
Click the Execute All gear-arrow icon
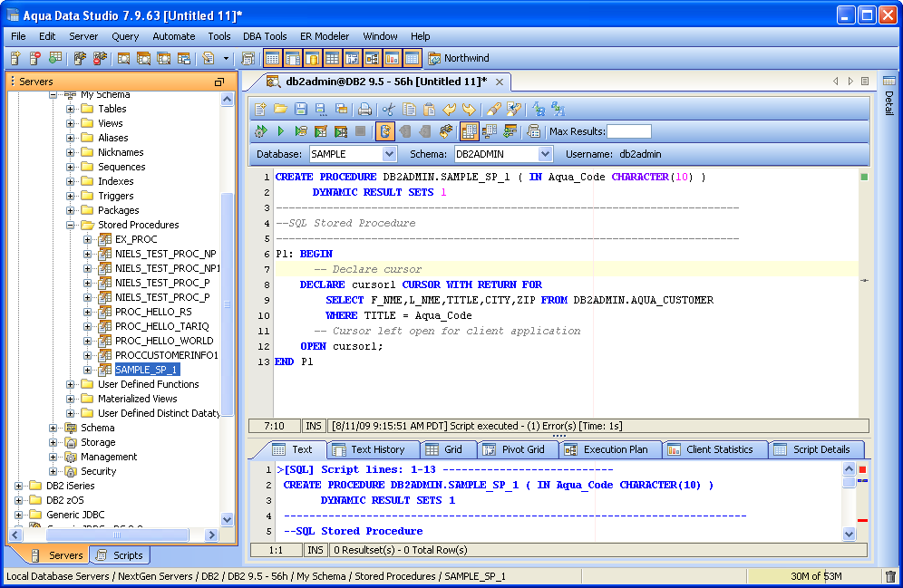tap(261, 131)
